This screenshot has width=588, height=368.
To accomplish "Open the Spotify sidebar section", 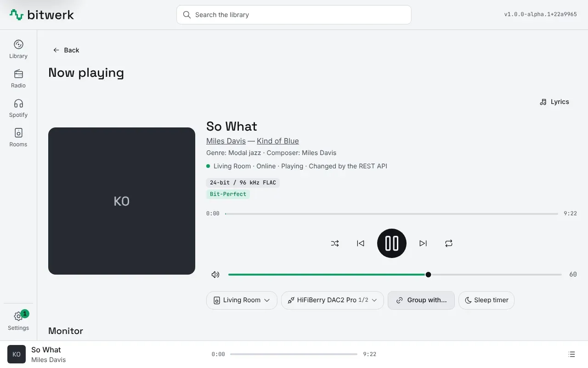I will pyautogui.click(x=18, y=109).
